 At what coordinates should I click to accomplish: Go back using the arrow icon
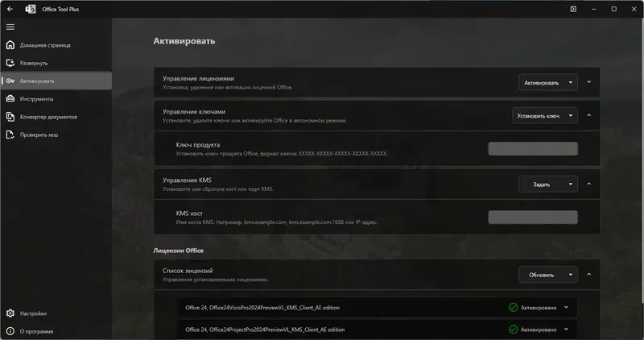point(10,9)
